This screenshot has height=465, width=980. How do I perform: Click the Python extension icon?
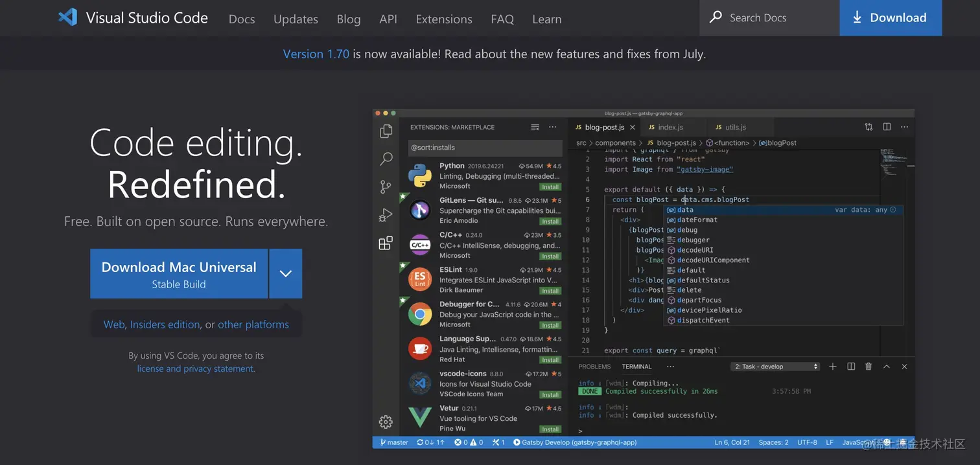(420, 176)
